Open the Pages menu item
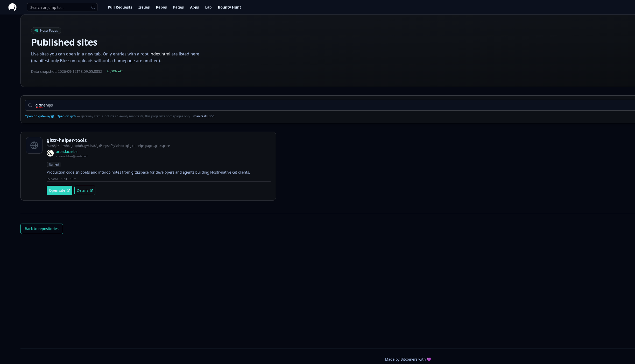Viewport: 635px width, 364px height. (x=178, y=7)
